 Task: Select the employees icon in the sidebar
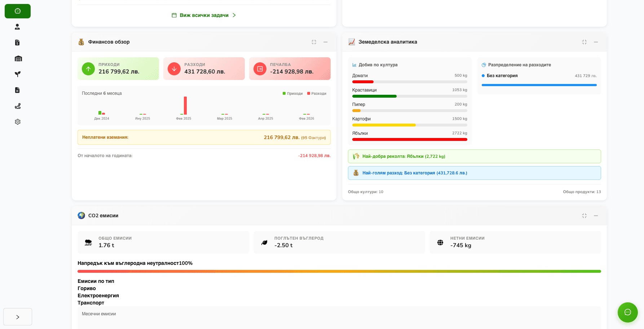tap(17, 26)
